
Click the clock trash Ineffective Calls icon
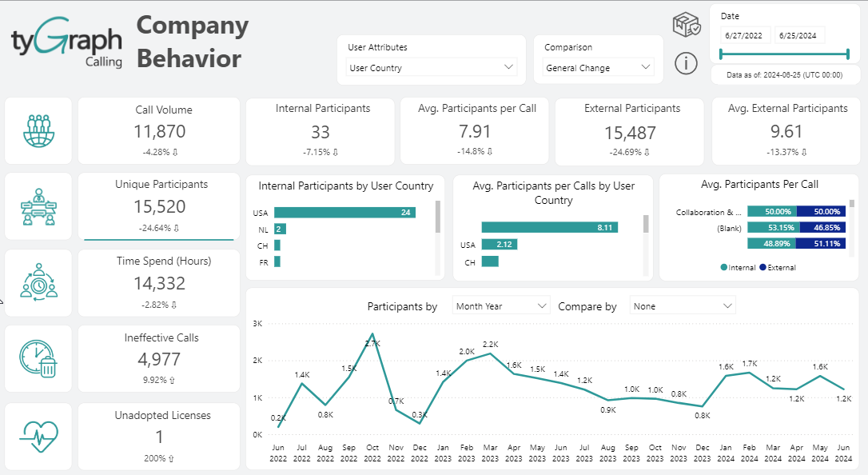(x=38, y=359)
